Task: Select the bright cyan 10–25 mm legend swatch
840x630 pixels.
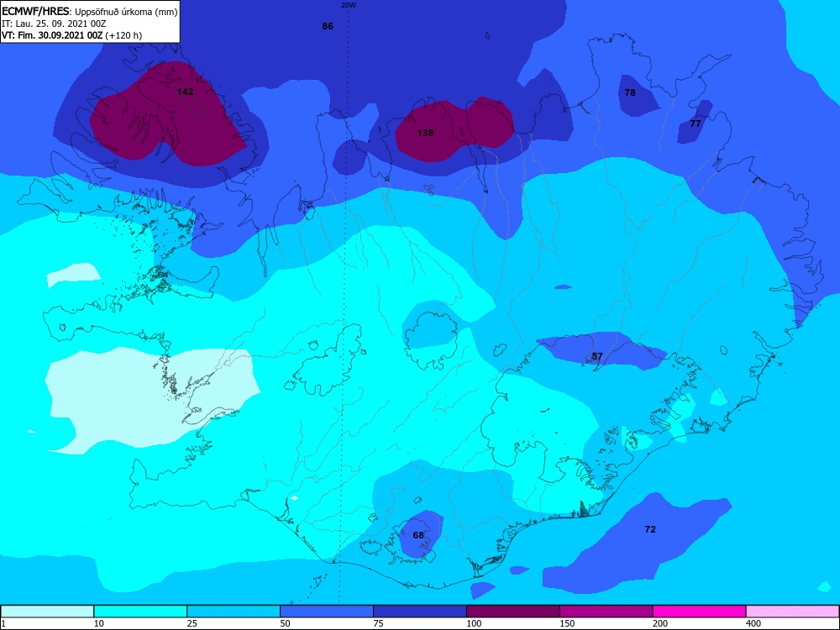Action: [x=140, y=612]
